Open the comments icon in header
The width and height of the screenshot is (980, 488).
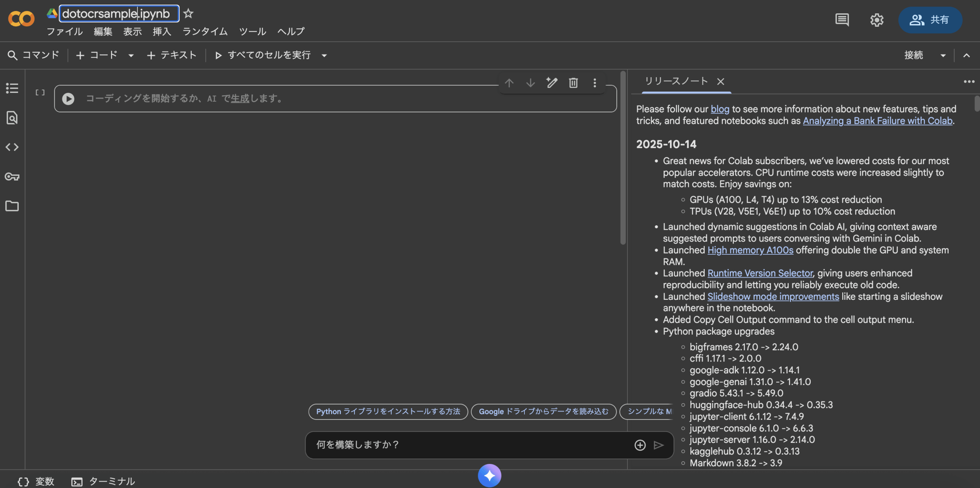(842, 20)
